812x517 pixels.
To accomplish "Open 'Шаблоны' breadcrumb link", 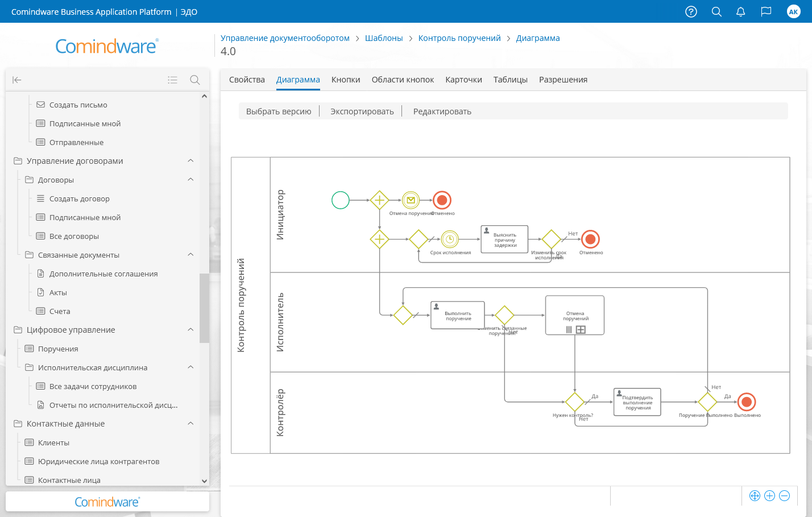I will (384, 38).
